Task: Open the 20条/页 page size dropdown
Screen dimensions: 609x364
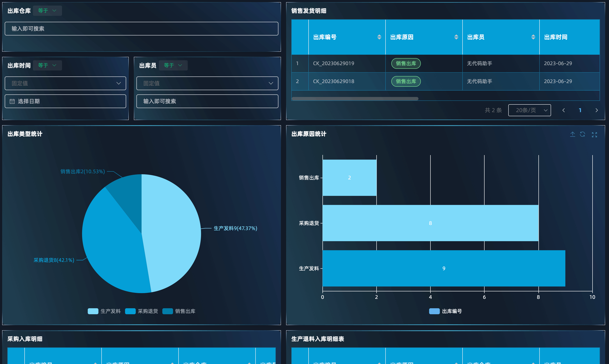Action: 529,110
